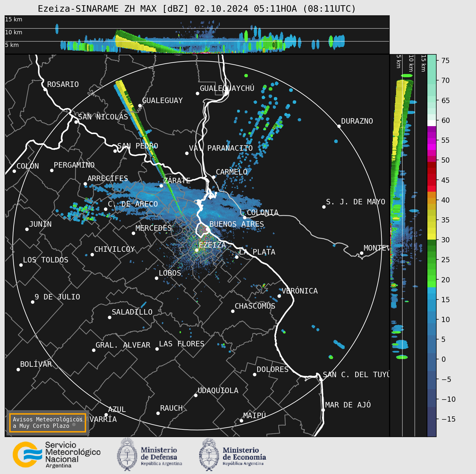476x474 pixels.
Task: Select the COLONIA label
Action: [262, 213]
